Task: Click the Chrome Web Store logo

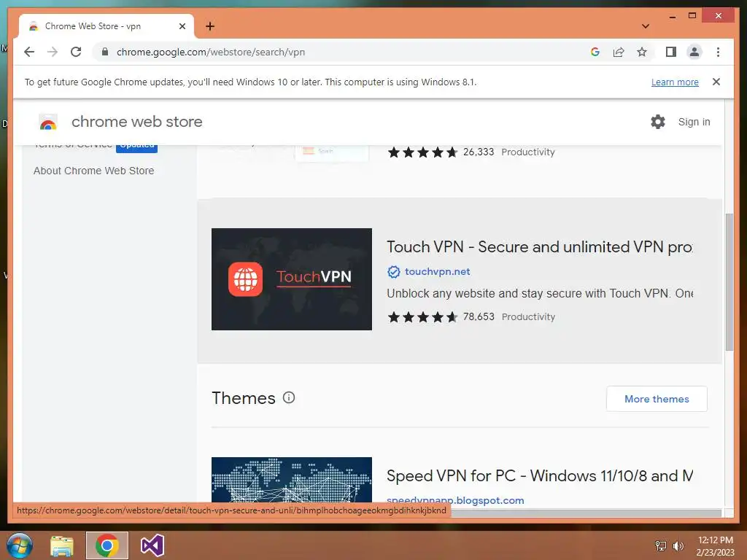Action: (48, 122)
